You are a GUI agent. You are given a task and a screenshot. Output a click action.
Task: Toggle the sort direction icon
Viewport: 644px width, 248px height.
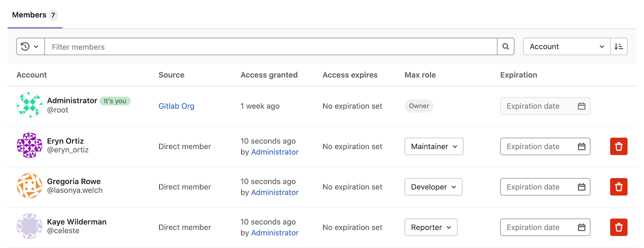point(619,47)
